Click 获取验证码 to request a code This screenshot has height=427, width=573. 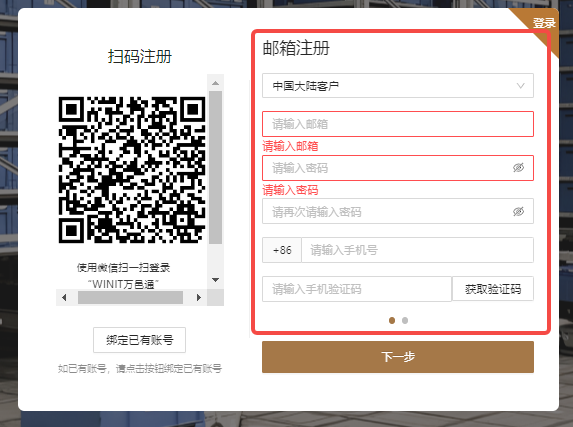pyautogui.click(x=493, y=289)
